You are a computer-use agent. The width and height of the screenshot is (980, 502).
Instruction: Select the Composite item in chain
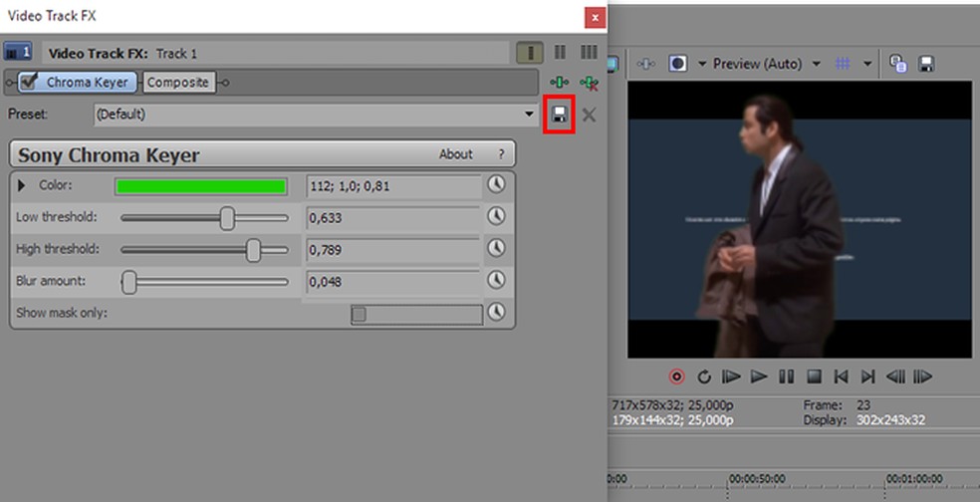point(178,82)
